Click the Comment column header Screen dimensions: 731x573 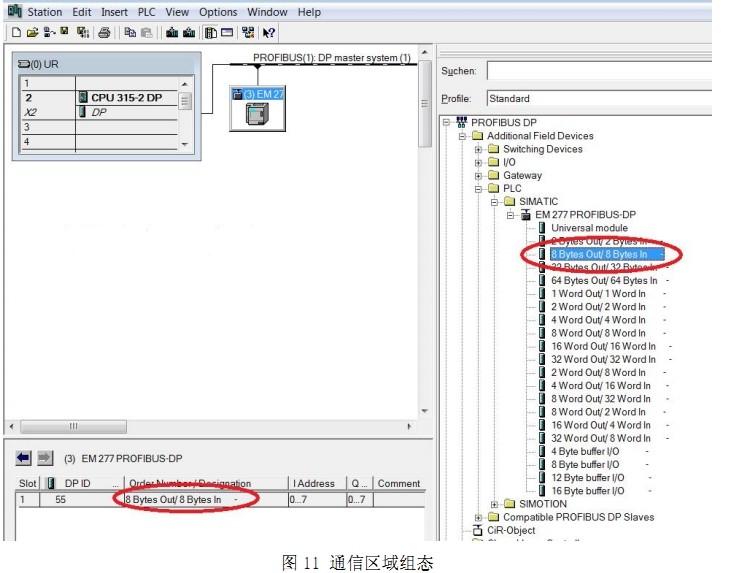click(399, 483)
